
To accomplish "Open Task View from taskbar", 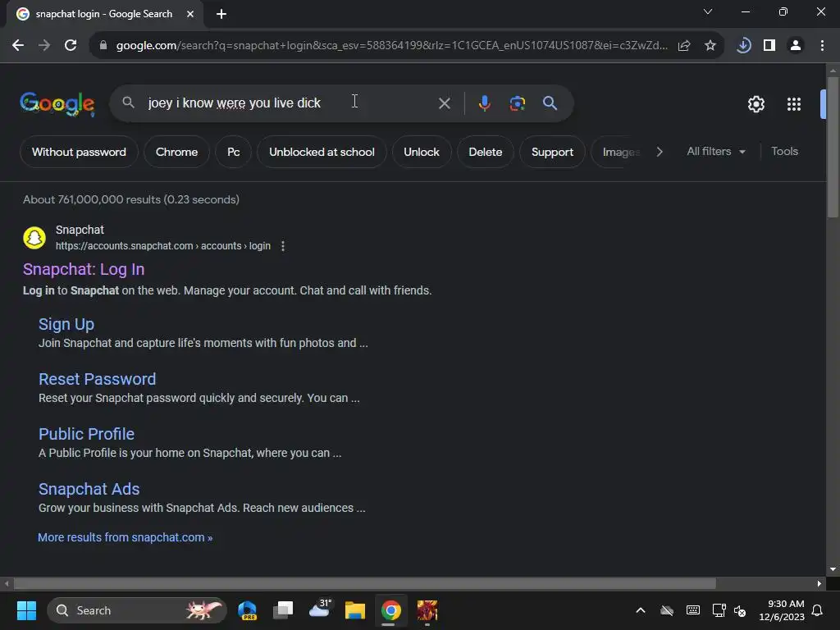I will [x=283, y=610].
